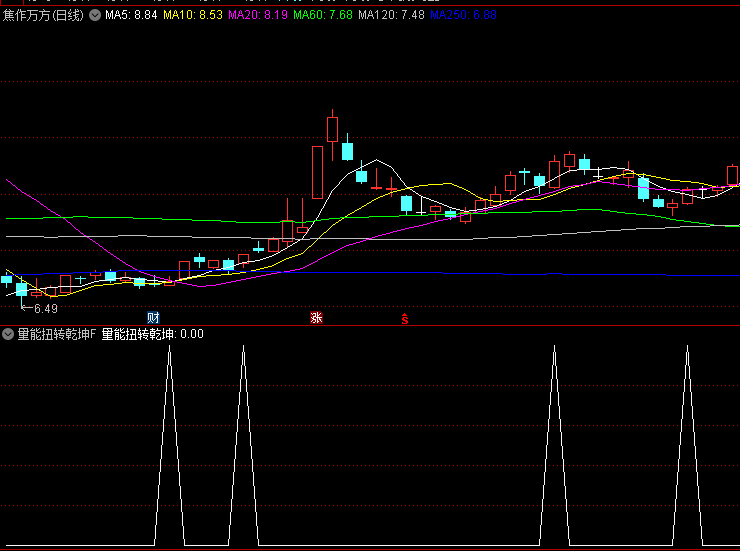This screenshot has width=740, height=551.
Task: Click the 6.49 lowest price label
Action: click(45, 309)
